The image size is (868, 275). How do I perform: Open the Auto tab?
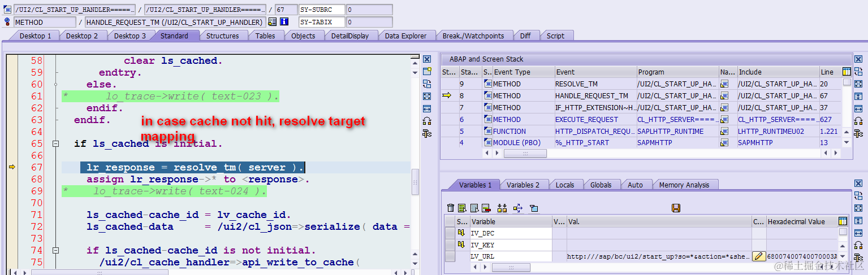[x=635, y=185]
